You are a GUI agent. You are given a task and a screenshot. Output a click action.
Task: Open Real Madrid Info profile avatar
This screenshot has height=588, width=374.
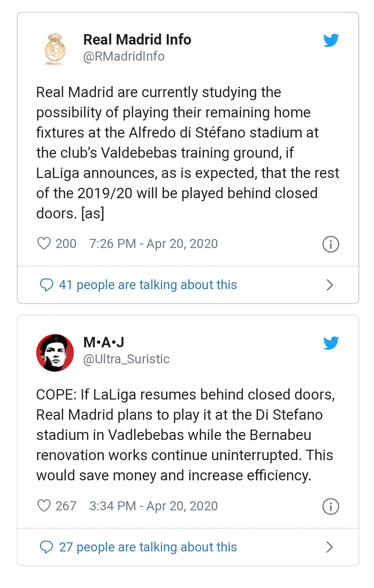point(55,49)
